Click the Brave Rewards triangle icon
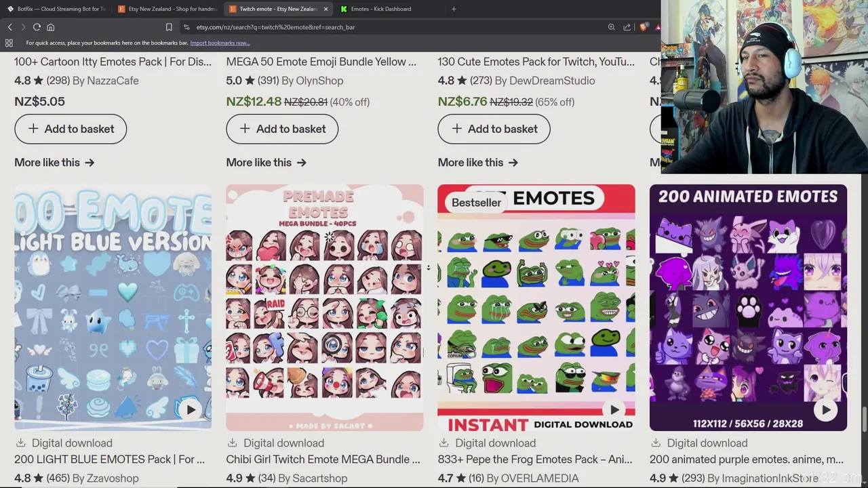 coord(658,27)
